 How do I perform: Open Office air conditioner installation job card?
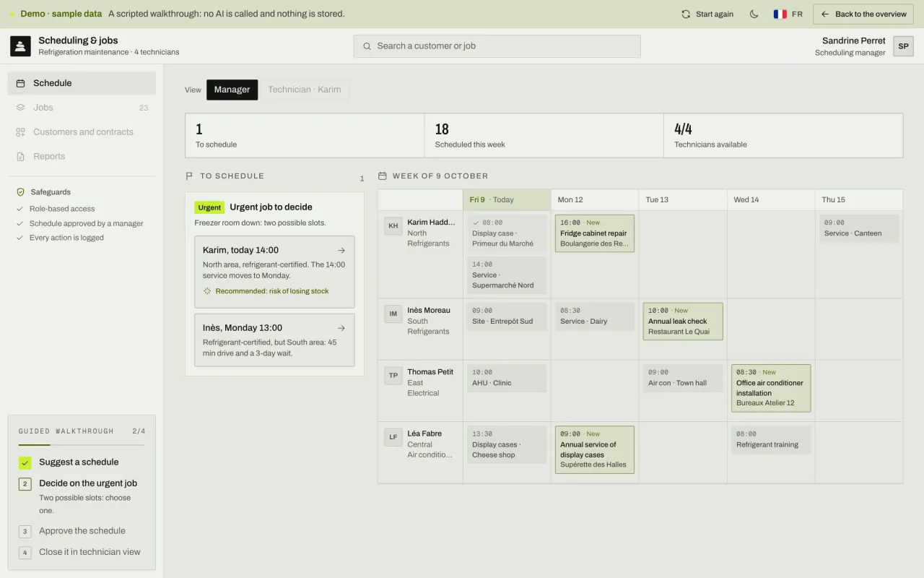[771, 388]
